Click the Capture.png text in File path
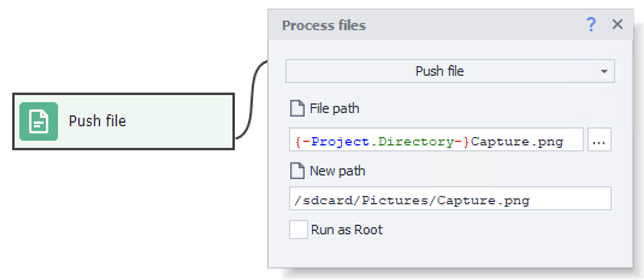Image resolution: width=644 pixels, height=280 pixels. [517, 142]
